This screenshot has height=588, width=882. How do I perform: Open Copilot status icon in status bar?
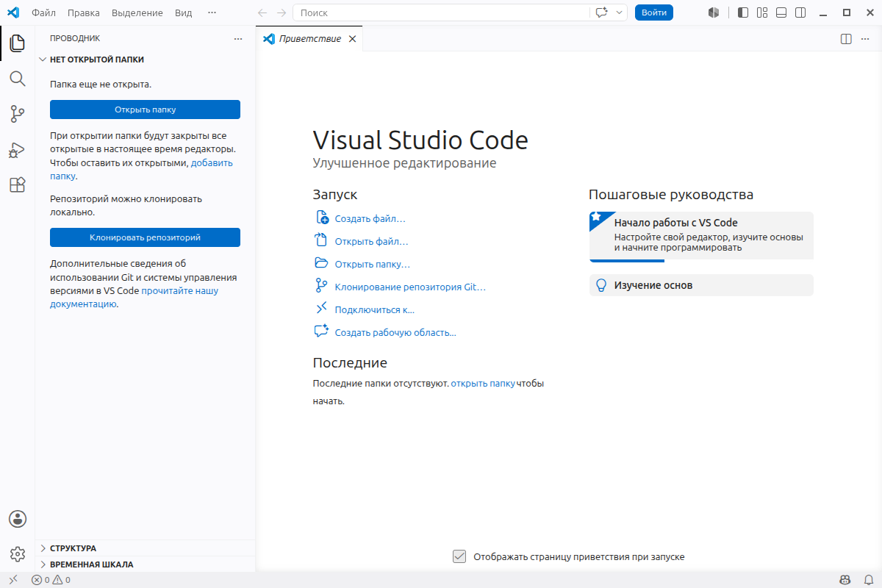tap(845, 580)
